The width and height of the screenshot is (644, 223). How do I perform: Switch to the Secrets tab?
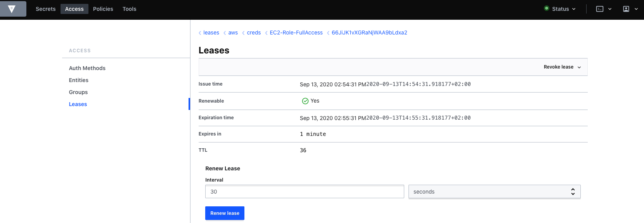[x=46, y=9]
